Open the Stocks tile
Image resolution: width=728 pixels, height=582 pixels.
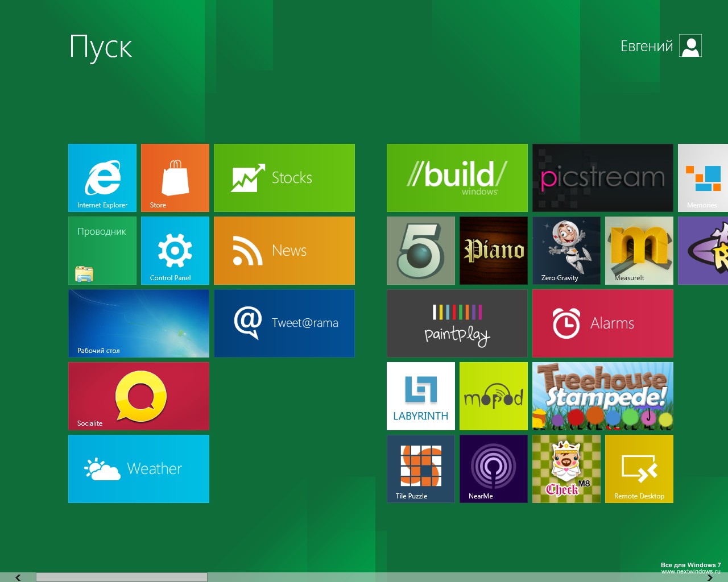[284, 178]
